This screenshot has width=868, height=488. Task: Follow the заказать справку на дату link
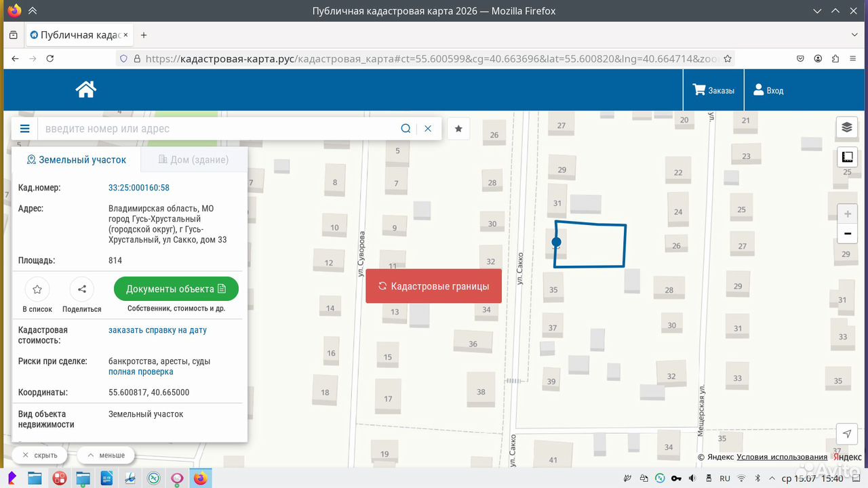point(157,330)
